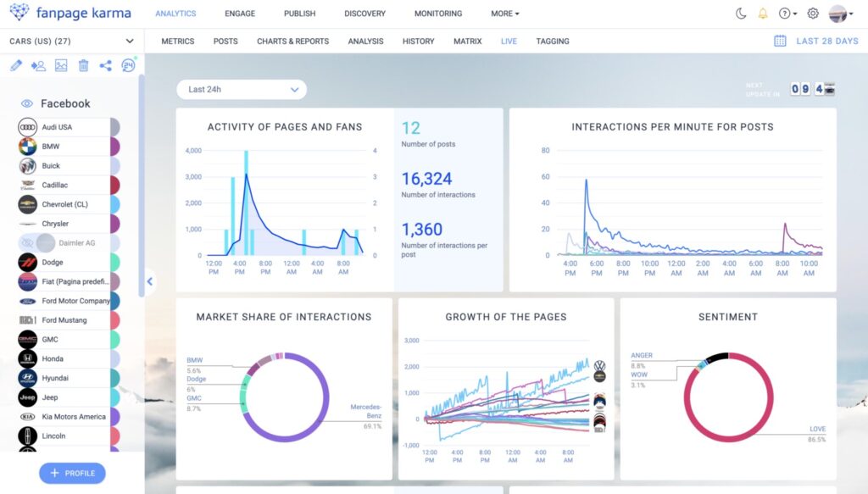Toggle dark mode with the moon icon
Screen dimensions: 868x494
coord(740,14)
